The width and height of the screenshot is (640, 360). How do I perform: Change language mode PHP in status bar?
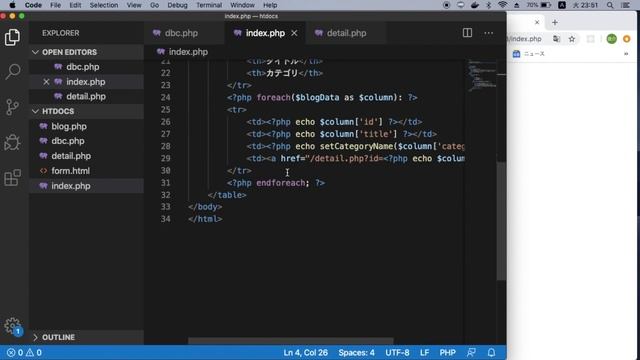447,353
